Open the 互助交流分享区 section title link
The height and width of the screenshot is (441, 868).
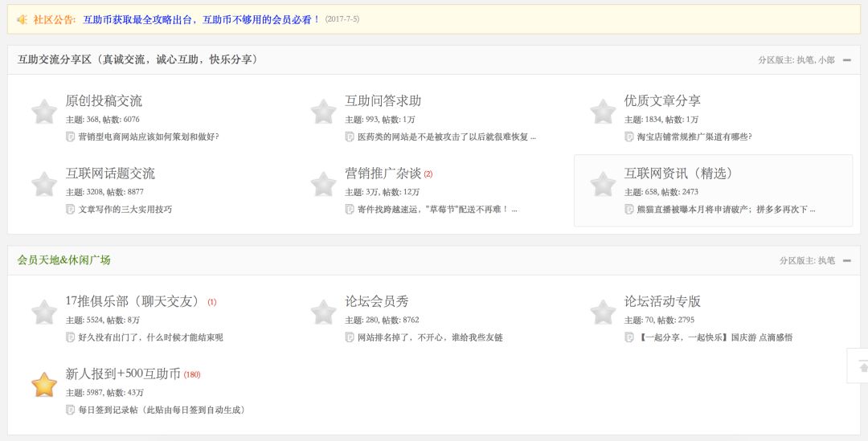click(137, 59)
